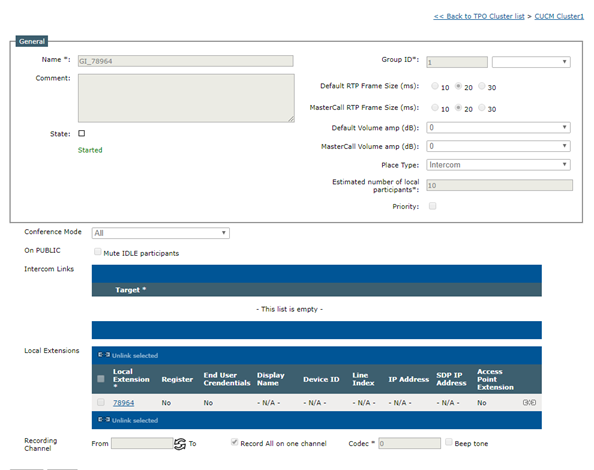Viewport: 594px width, 470px height.
Task: Click End User Crendentials column header
Action: (227, 379)
